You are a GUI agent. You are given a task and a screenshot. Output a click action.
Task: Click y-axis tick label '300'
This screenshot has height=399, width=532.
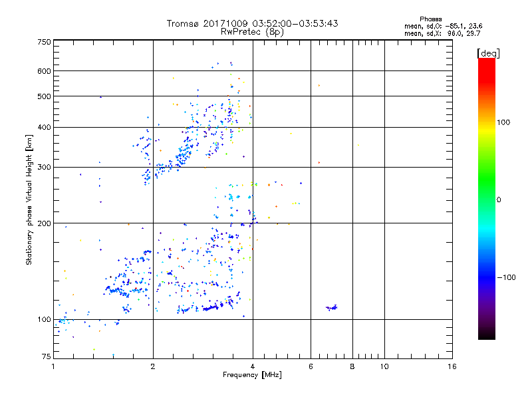click(44, 167)
